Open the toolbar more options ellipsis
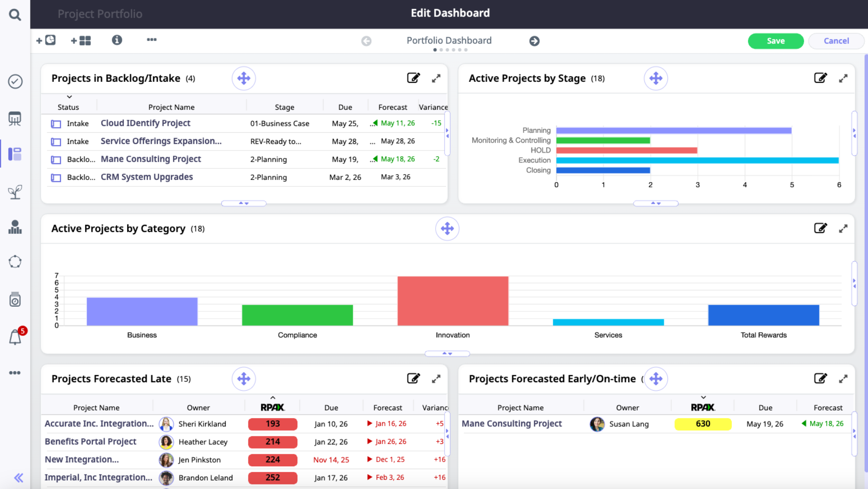The image size is (868, 489). pos(152,40)
